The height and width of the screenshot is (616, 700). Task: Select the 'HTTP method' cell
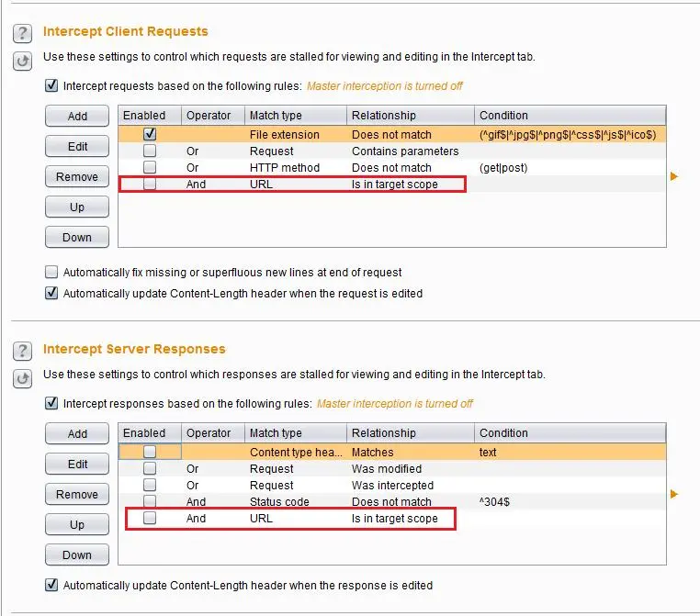(x=296, y=168)
